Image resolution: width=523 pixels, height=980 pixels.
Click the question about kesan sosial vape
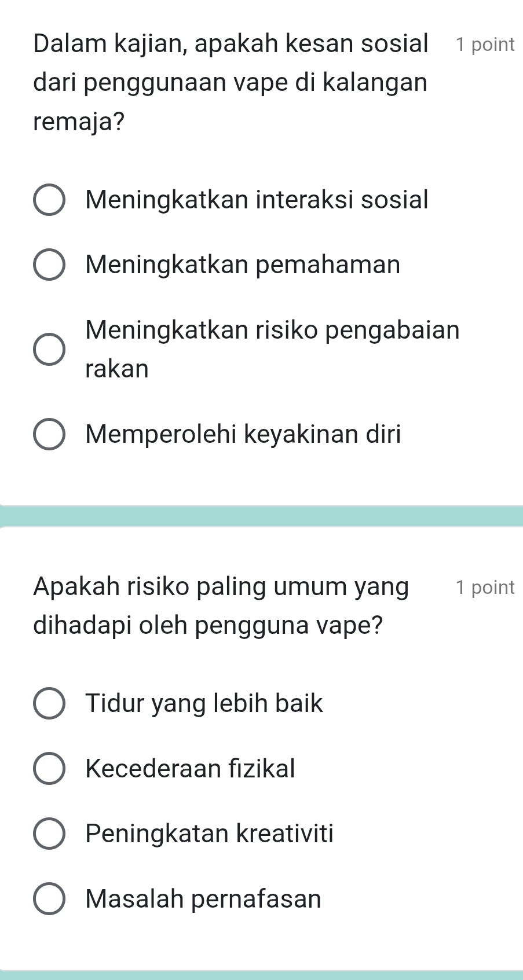click(231, 82)
